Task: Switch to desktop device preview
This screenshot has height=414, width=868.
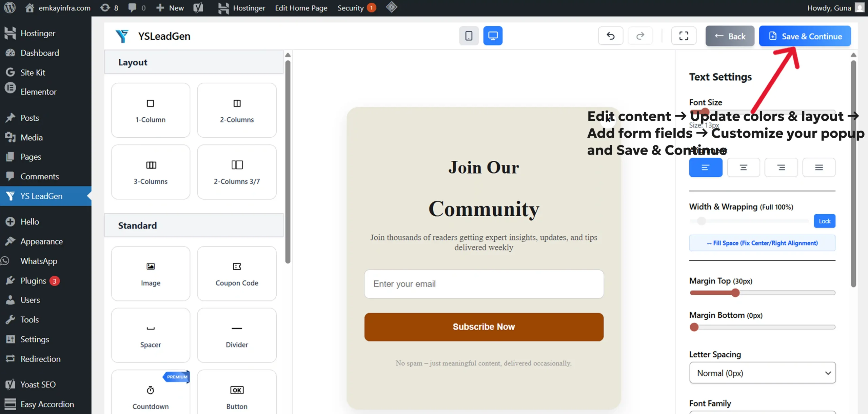Action: click(x=493, y=36)
